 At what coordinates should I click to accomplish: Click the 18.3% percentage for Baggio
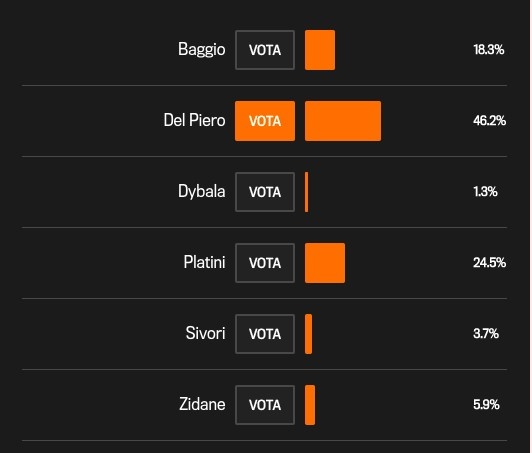[489, 50]
